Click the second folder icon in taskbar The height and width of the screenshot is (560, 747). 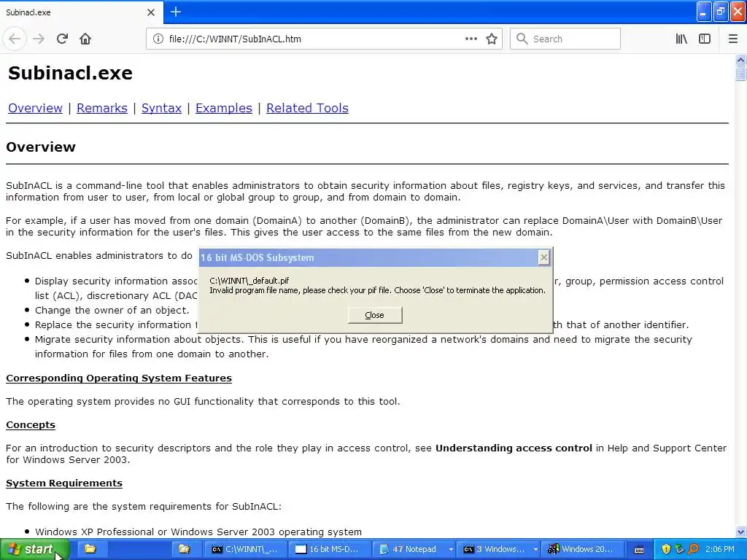coord(185,549)
